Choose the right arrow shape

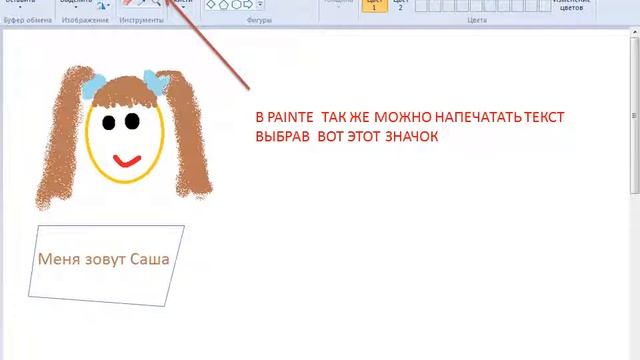(x=248, y=5)
